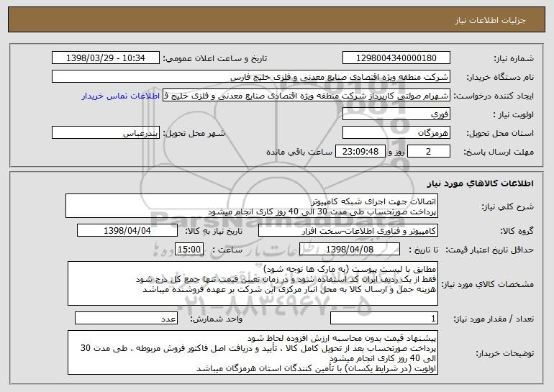Click the priority field showing فوری
Screen dimensions: 554x392
pos(396,114)
